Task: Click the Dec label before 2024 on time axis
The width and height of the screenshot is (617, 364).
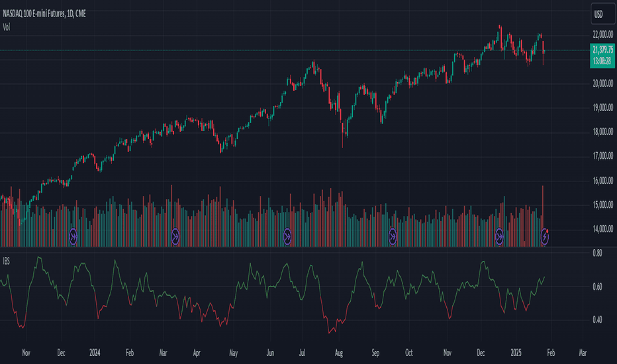Action: pyautogui.click(x=61, y=353)
